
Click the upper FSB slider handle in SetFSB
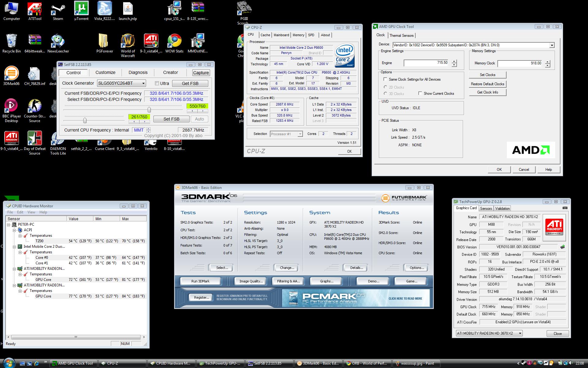pyautogui.click(x=149, y=110)
